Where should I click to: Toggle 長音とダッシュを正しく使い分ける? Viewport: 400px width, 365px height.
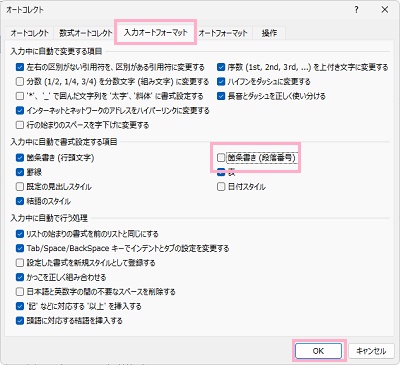pos(221,96)
